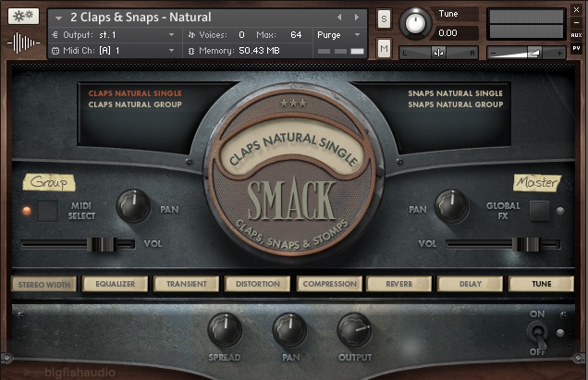Click the volume minus button
The height and width of the screenshot is (380, 588).
[x=493, y=54]
